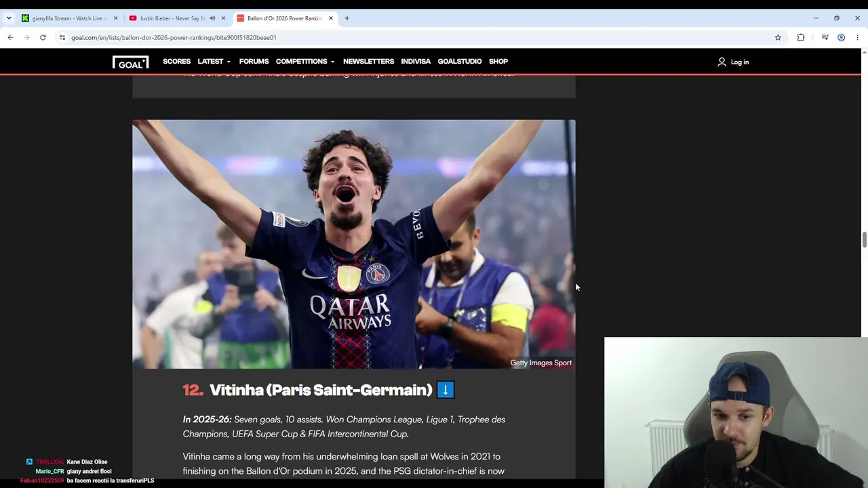
Task: Restore down the browser window
Action: (x=837, y=18)
